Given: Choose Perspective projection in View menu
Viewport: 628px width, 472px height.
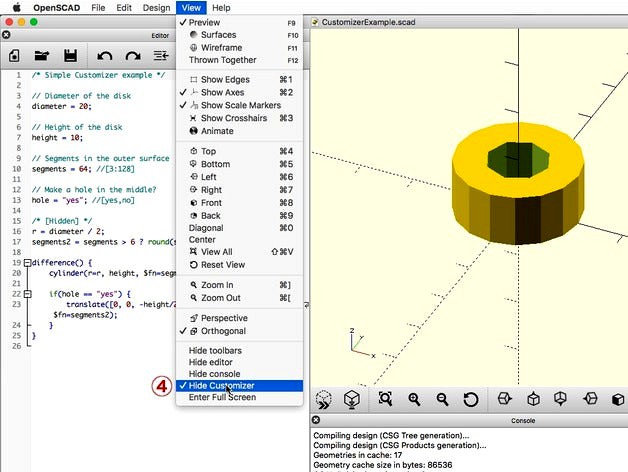Looking at the screenshot, I should [x=224, y=318].
